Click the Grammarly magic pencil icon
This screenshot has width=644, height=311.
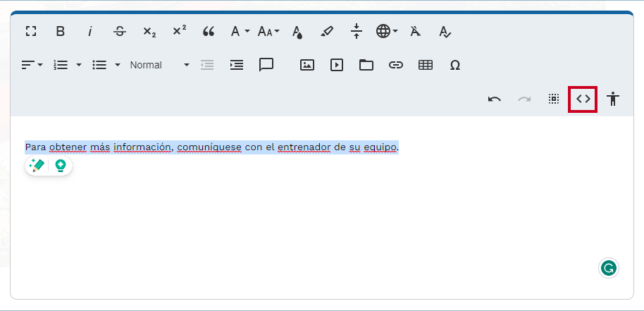[37, 166]
